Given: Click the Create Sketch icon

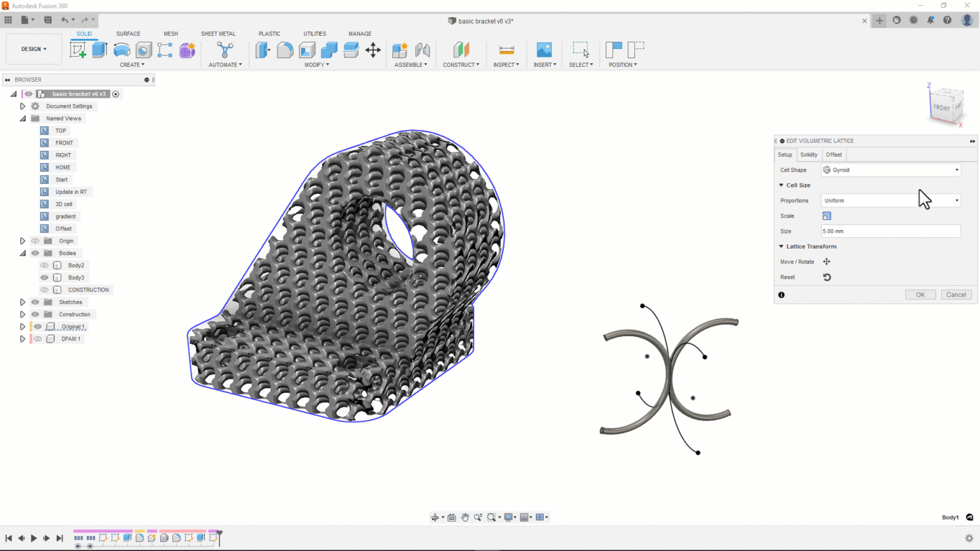Looking at the screenshot, I should [x=78, y=50].
